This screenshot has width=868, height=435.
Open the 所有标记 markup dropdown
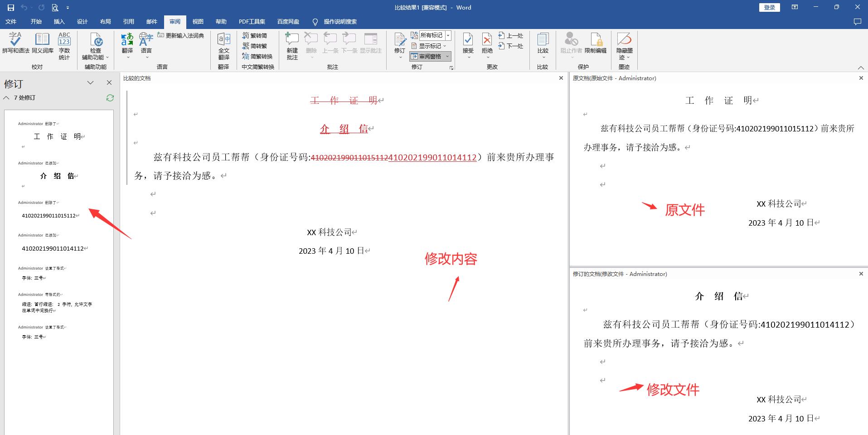(448, 35)
